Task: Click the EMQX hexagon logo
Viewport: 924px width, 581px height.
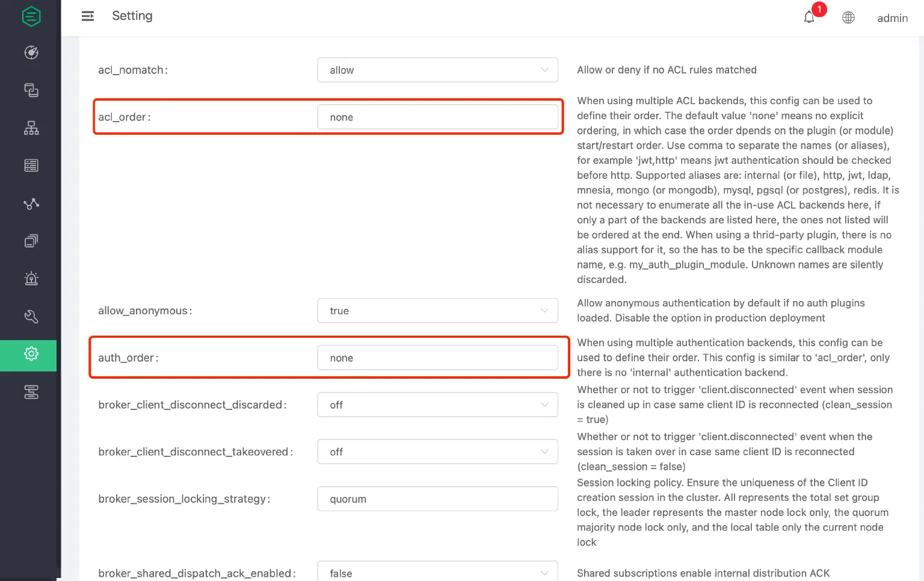Action: coord(31,16)
